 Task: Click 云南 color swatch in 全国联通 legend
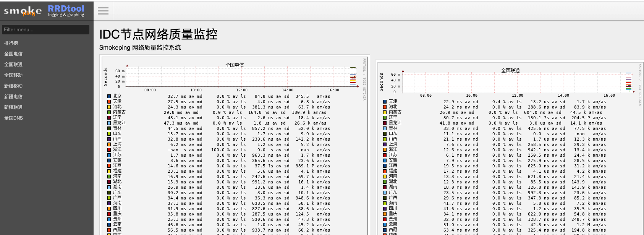point(385,225)
